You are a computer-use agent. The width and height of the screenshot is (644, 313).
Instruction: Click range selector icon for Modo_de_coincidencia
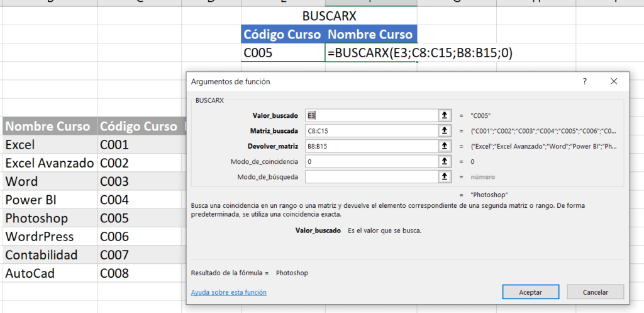click(445, 162)
